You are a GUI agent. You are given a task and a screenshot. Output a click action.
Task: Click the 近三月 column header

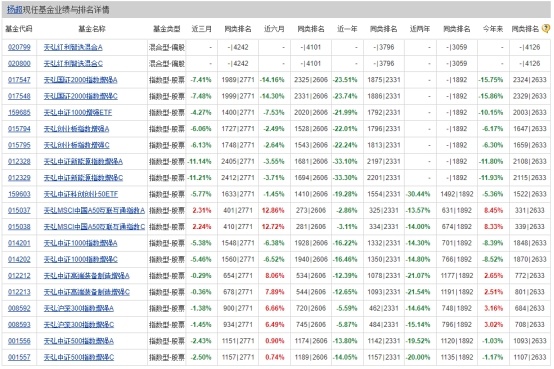(x=201, y=29)
